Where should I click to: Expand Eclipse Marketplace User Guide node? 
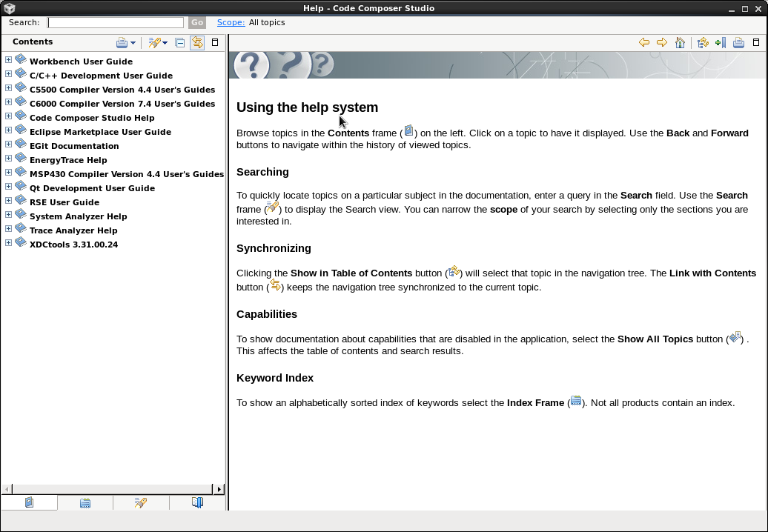pos(8,130)
